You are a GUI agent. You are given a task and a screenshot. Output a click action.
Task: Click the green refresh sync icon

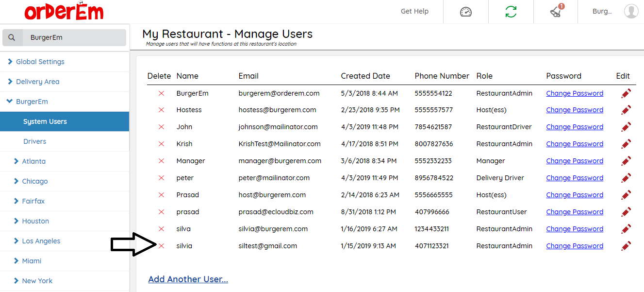[x=511, y=12]
